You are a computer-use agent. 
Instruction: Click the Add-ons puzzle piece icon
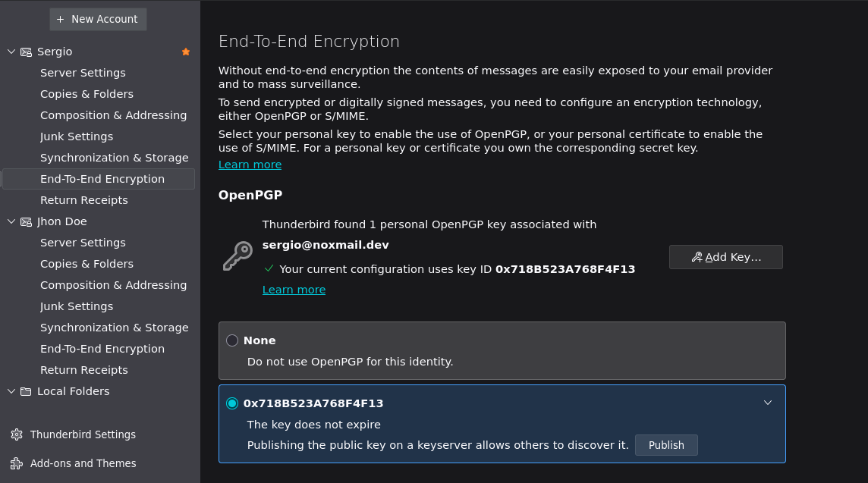(17, 463)
